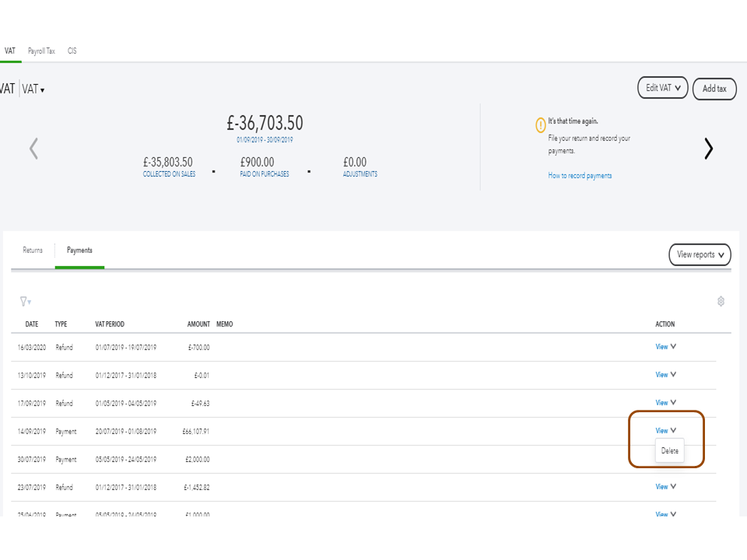Click the Add tax button
Viewport: 747px width, 560px height.
tap(714, 89)
